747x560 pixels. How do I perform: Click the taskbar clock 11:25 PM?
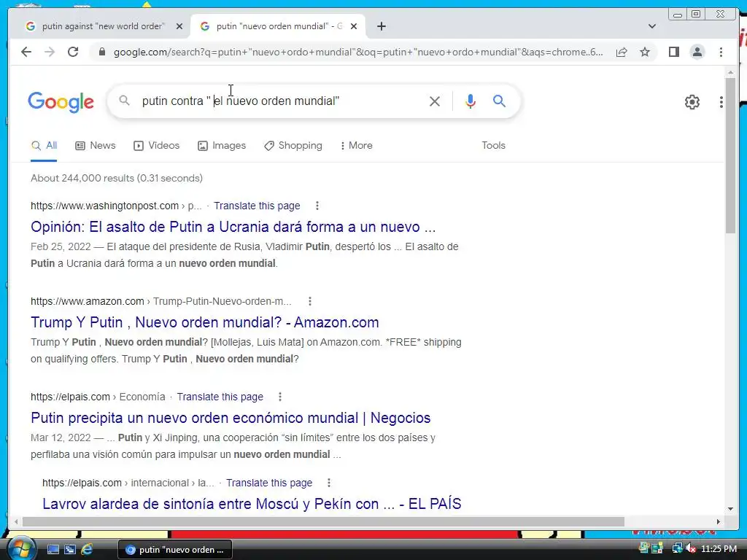point(719,549)
